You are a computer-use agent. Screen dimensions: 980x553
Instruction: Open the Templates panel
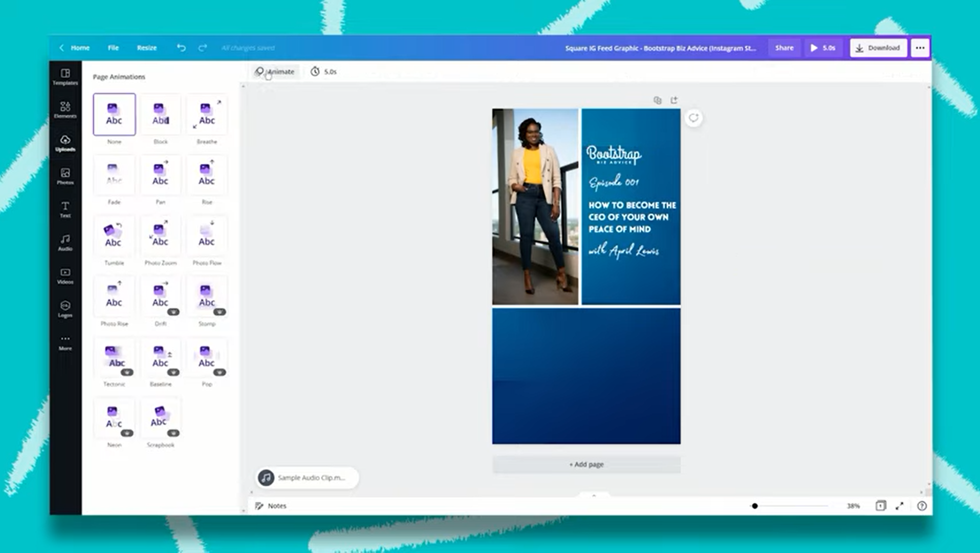click(x=65, y=77)
